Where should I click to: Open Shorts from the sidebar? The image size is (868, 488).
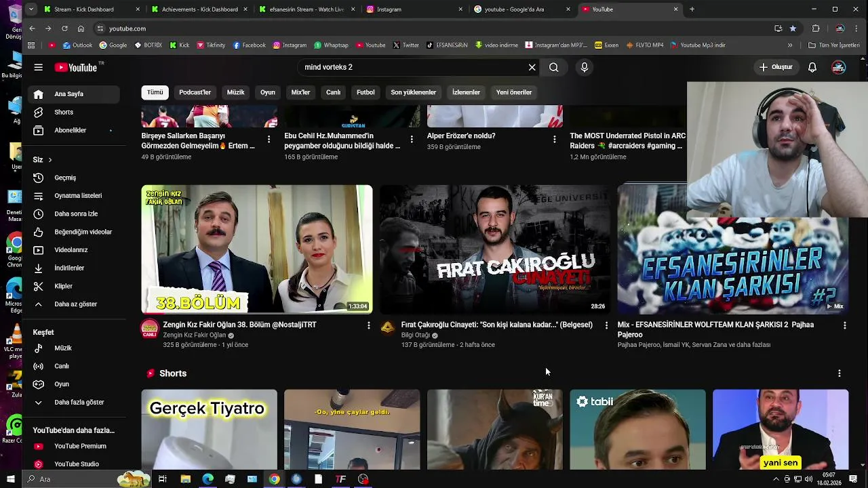74,112
